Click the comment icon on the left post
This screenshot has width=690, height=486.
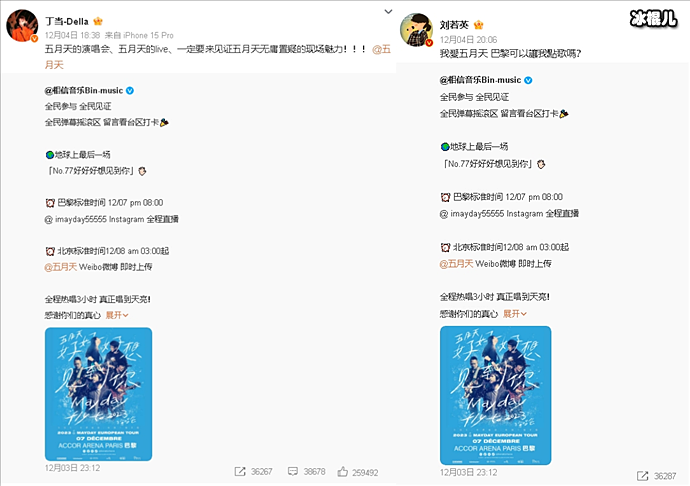point(293,471)
